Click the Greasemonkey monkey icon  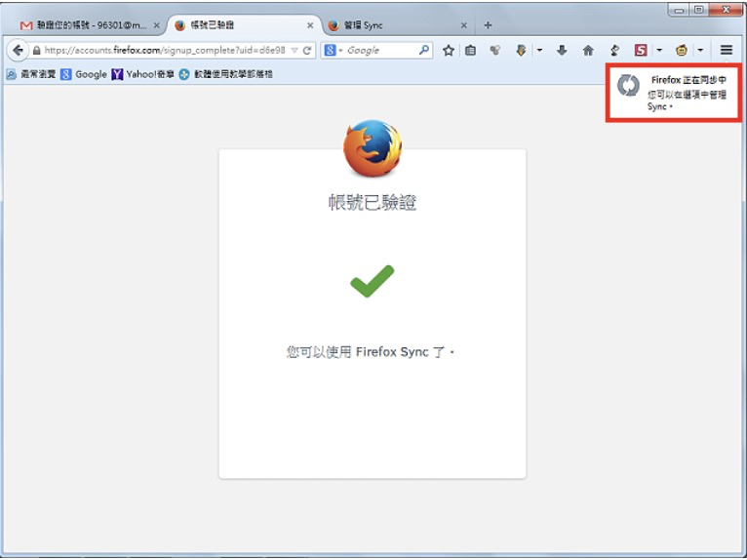682,50
